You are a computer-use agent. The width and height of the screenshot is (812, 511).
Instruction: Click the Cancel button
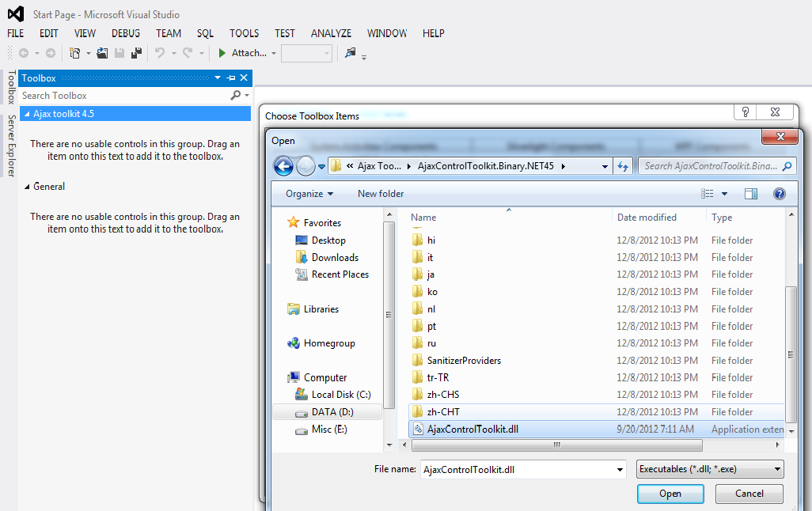pyautogui.click(x=749, y=494)
